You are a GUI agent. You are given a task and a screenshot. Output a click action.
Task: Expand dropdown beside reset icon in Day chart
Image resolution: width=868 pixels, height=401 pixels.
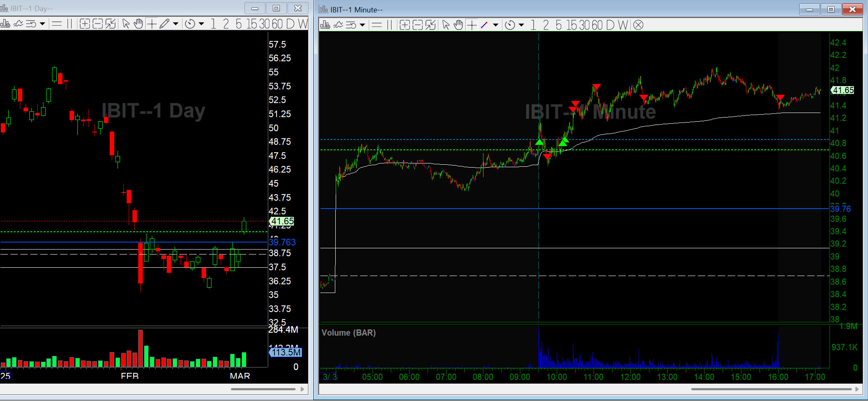[42, 24]
